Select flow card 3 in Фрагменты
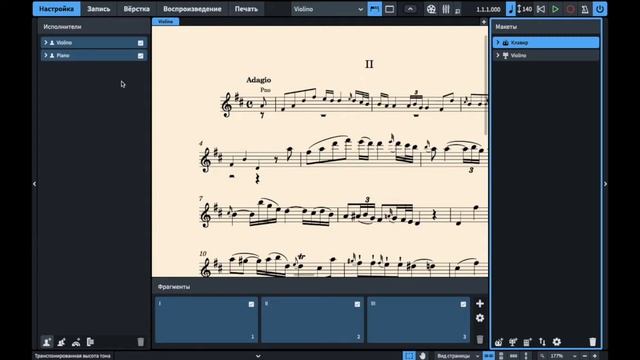This screenshot has height=360, width=640. pos(418,320)
